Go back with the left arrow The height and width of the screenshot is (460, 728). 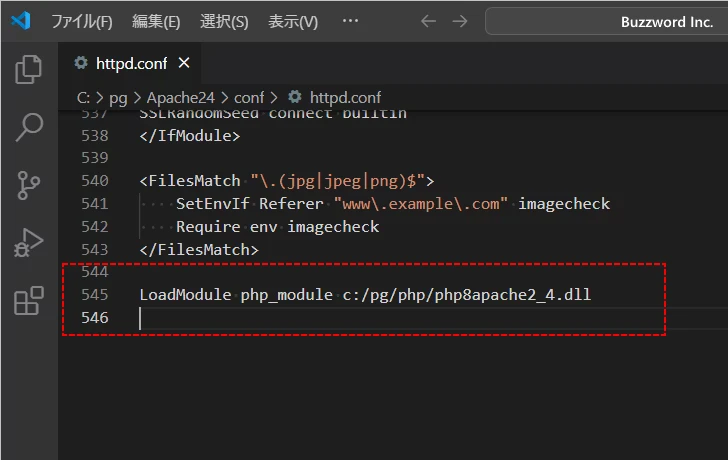[x=428, y=21]
